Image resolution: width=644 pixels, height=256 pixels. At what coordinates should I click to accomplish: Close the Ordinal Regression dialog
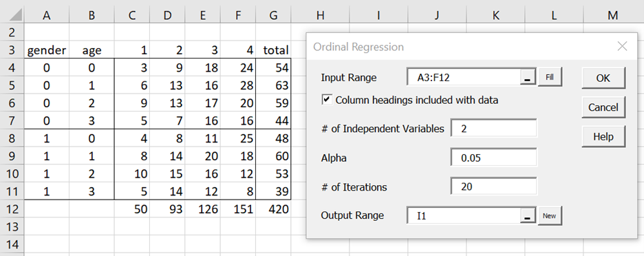click(622, 46)
